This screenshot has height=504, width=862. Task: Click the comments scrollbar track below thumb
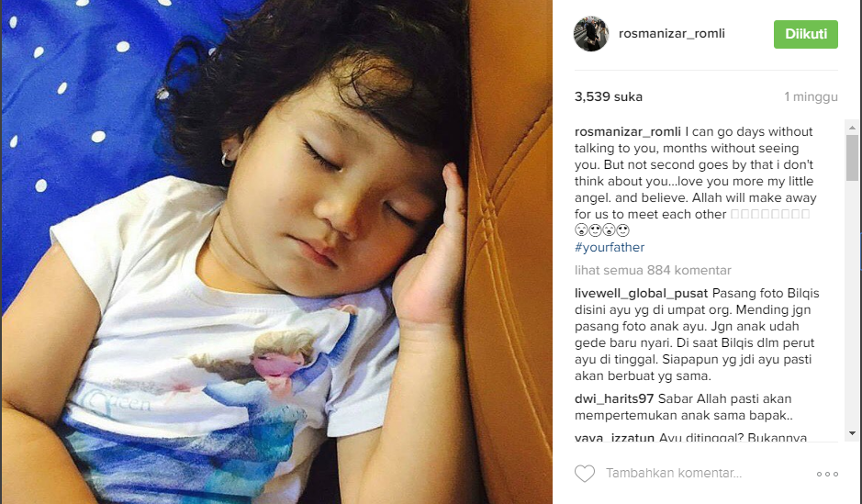click(852, 303)
